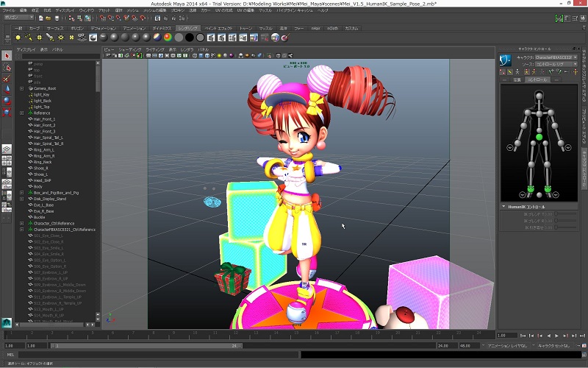Viewport: 588px width, 368px height.
Task: Click the Maya logo at toolbox bottom
Action: pos(7,322)
